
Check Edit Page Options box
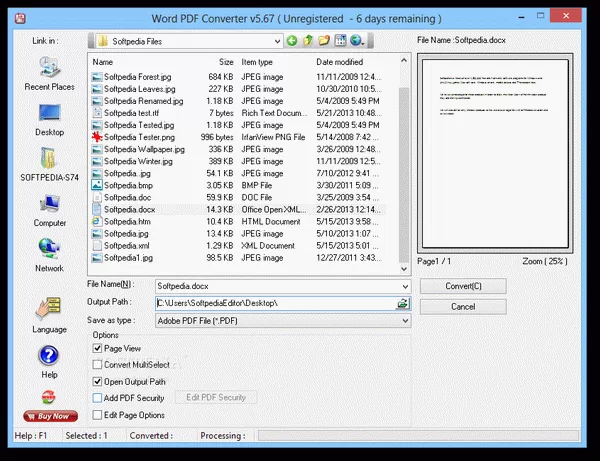(97, 415)
